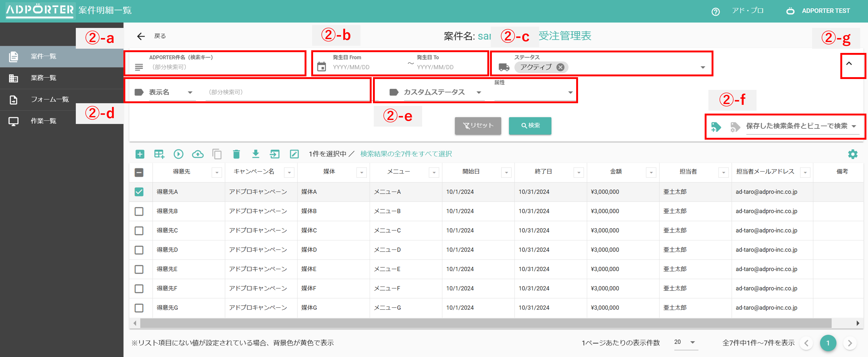Check the 得意先D row checkbox
Screen dimensions: 868x357
(x=139, y=250)
